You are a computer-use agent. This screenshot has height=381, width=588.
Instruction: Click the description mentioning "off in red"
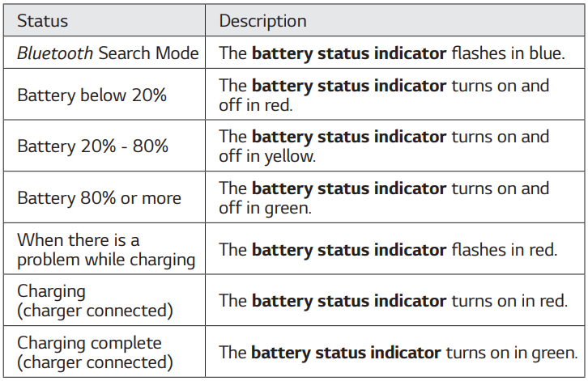[x=384, y=95]
